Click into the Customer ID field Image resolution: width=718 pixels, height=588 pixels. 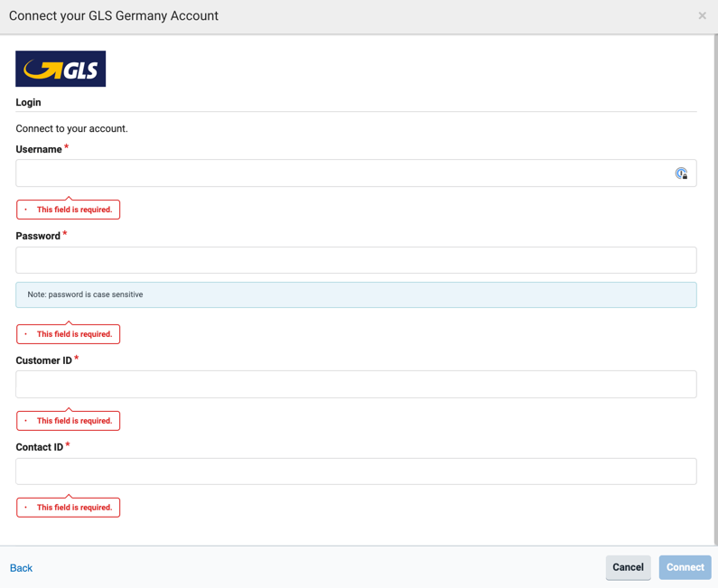coord(356,384)
